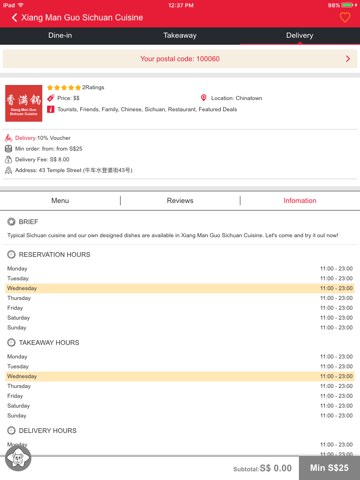Screen dimensions: 360x480
Task: Tap '2Ratings' text
Action: click(x=93, y=87)
